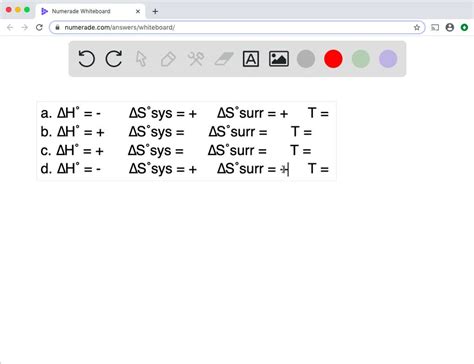
Task: Choose the green color swatch
Action: 361,59
